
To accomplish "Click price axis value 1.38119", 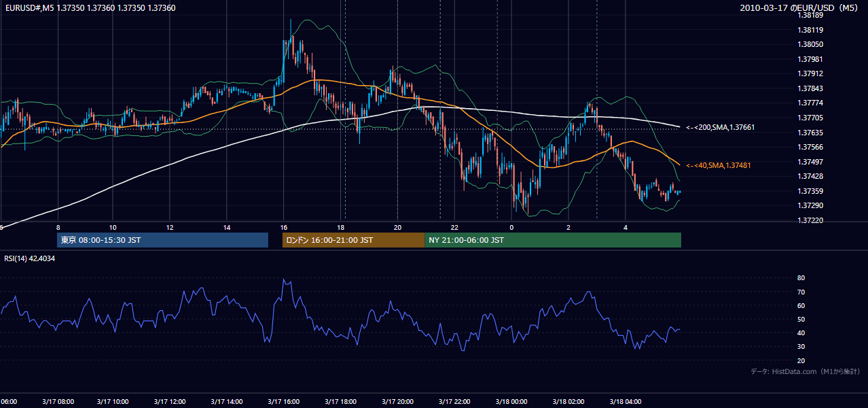I will pos(812,30).
